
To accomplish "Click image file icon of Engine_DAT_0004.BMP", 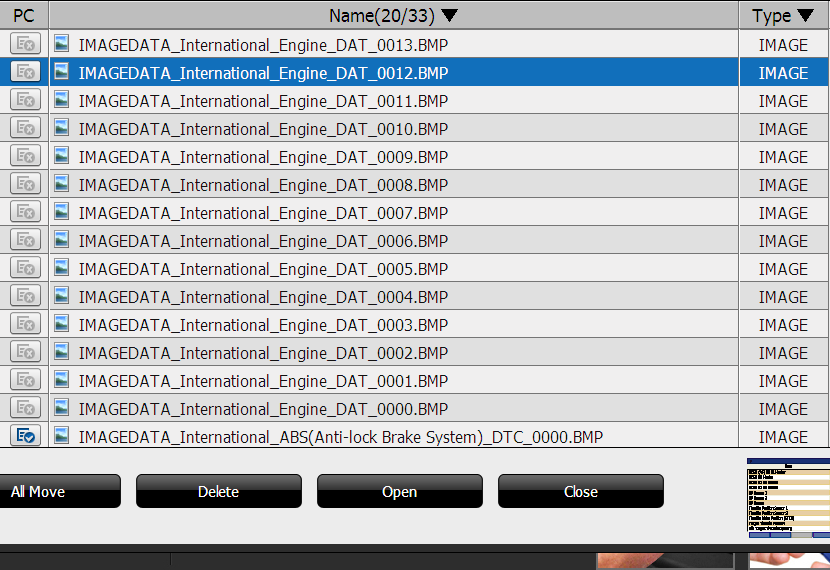I will point(62,296).
